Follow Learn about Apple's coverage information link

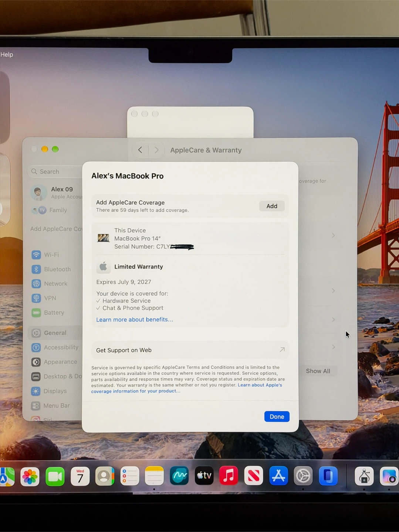pos(187,388)
